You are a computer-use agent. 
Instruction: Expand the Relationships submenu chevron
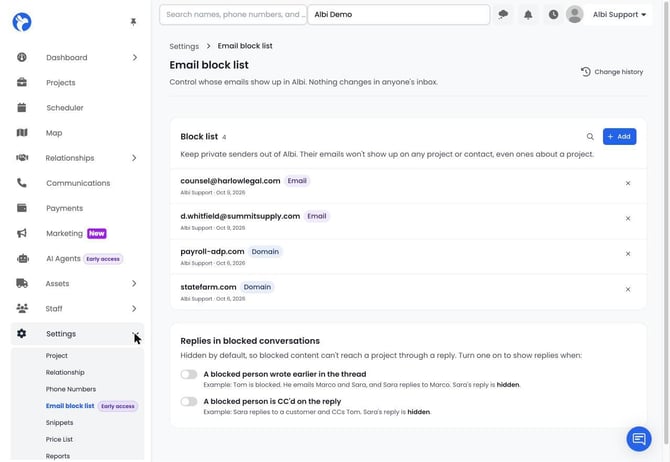click(x=134, y=158)
